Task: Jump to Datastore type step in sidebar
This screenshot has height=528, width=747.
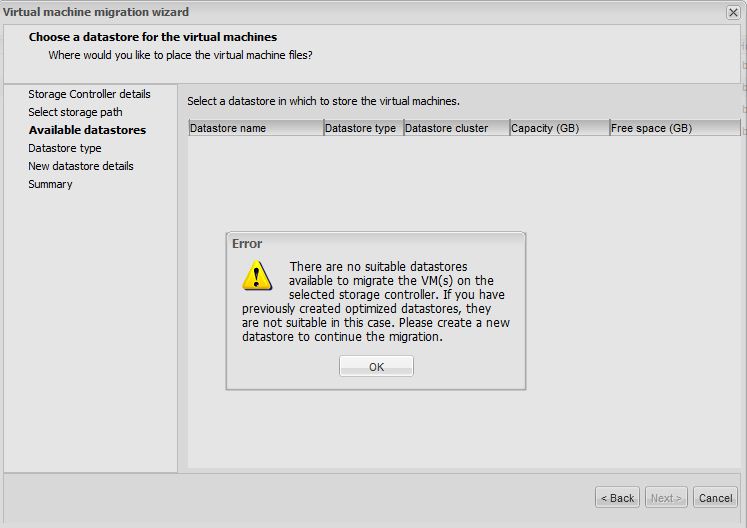Action: tap(65, 148)
